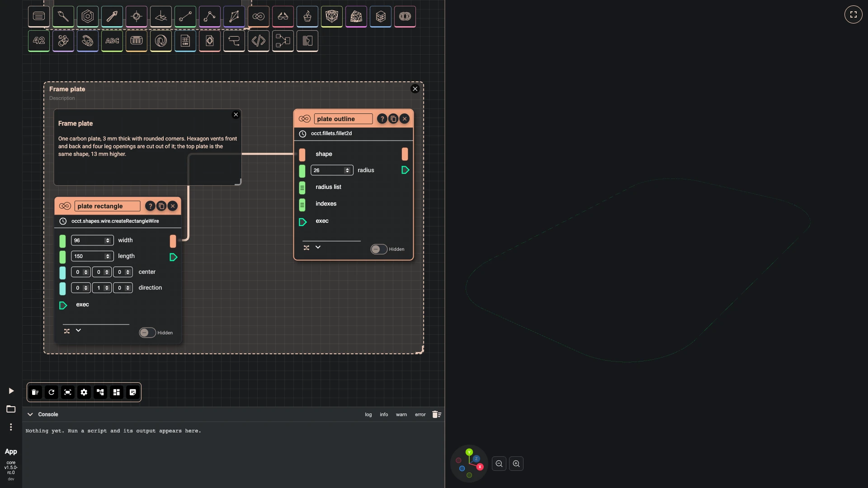Open help for plate outline node
The height and width of the screenshot is (488, 868).
coord(382,119)
